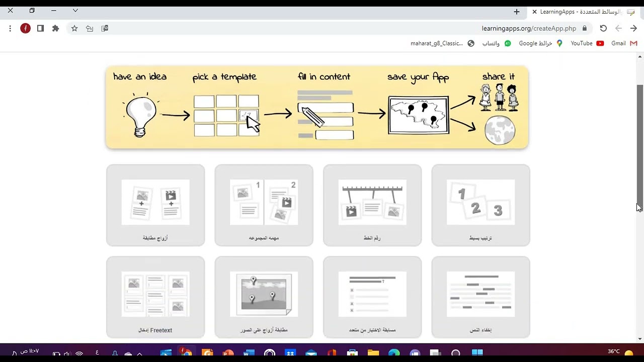Choose the مهمه المجموعه group assignment template
This screenshot has width=644, height=362.
tap(264, 205)
